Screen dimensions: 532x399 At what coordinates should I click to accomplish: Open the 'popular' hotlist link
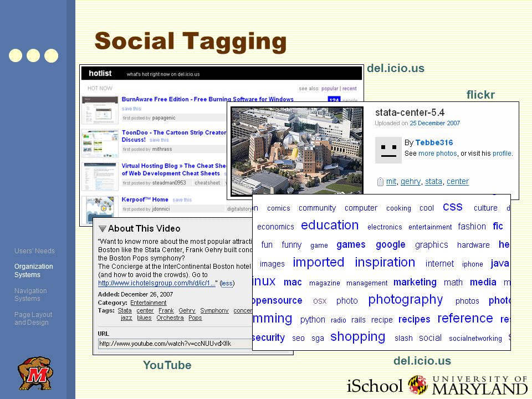point(330,88)
